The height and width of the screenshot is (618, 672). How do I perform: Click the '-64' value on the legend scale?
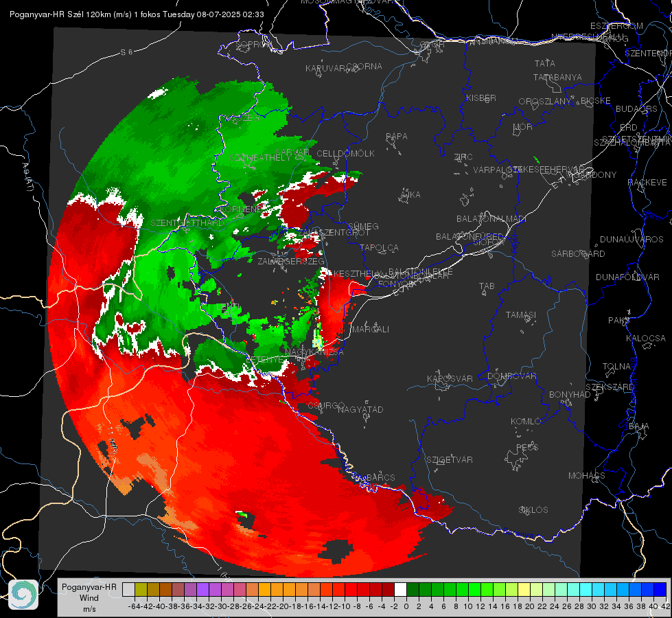point(134,606)
